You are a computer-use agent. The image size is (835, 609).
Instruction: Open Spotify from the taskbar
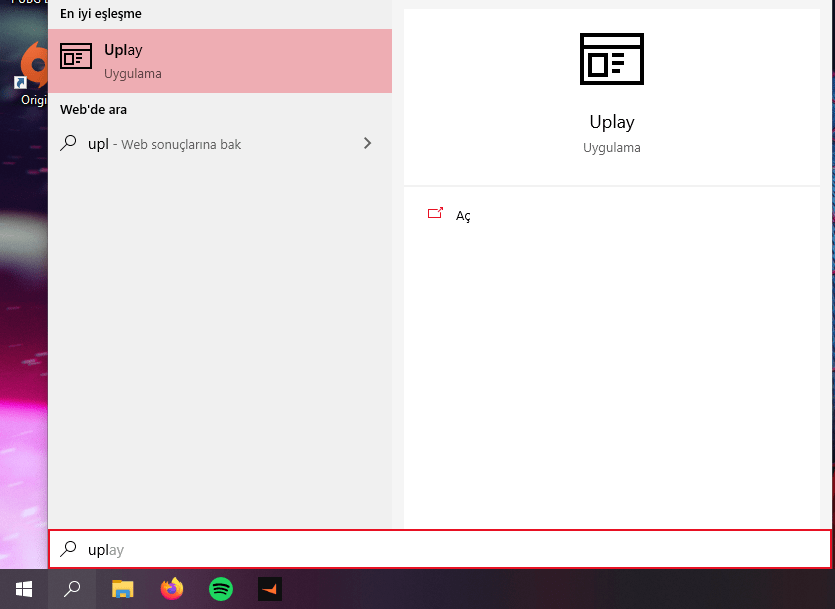(x=220, y=589)
